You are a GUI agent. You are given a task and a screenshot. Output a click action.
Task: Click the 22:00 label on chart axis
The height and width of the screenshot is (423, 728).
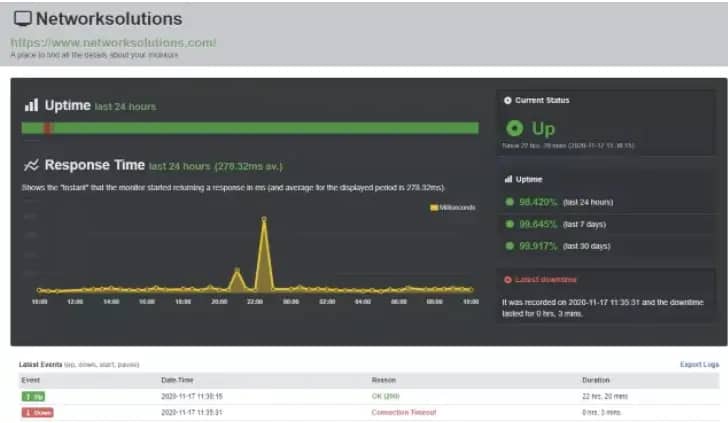pos(255,302)
